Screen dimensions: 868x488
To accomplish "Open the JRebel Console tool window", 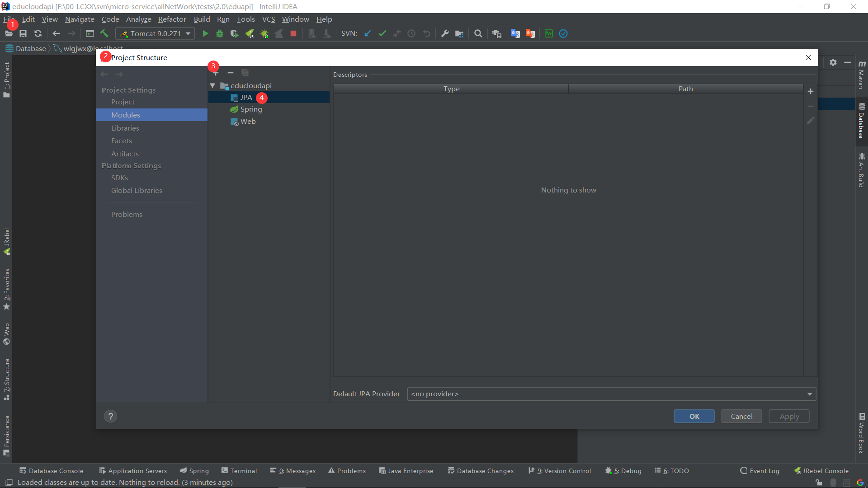I will tap(821, 471).
